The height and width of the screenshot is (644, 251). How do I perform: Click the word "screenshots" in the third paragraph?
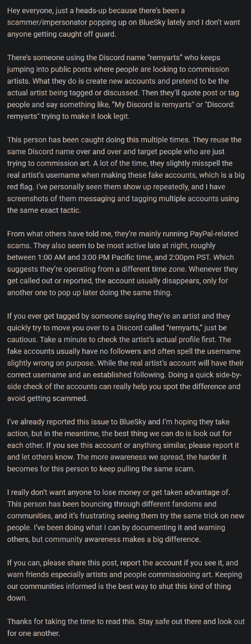[27, 199]
